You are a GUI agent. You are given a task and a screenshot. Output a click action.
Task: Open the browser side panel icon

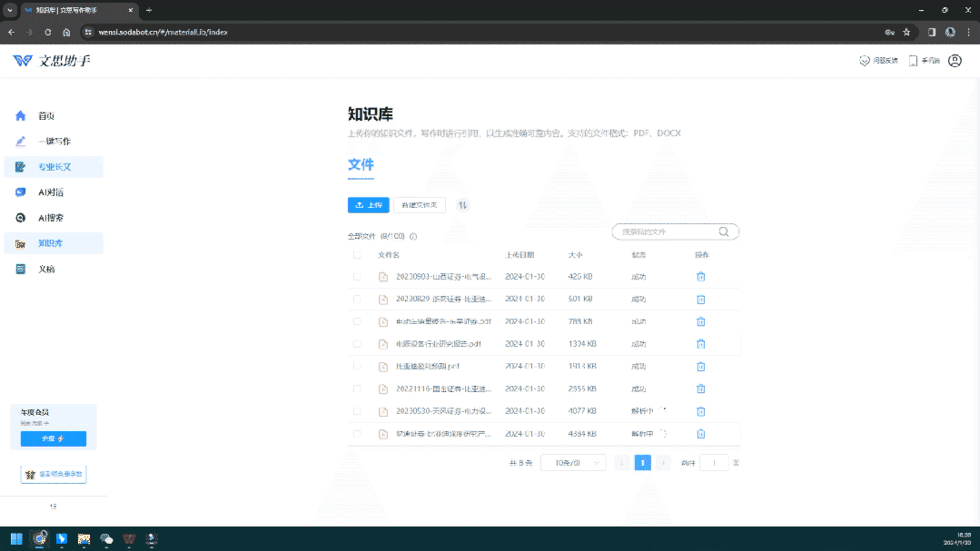coord(931,32)
